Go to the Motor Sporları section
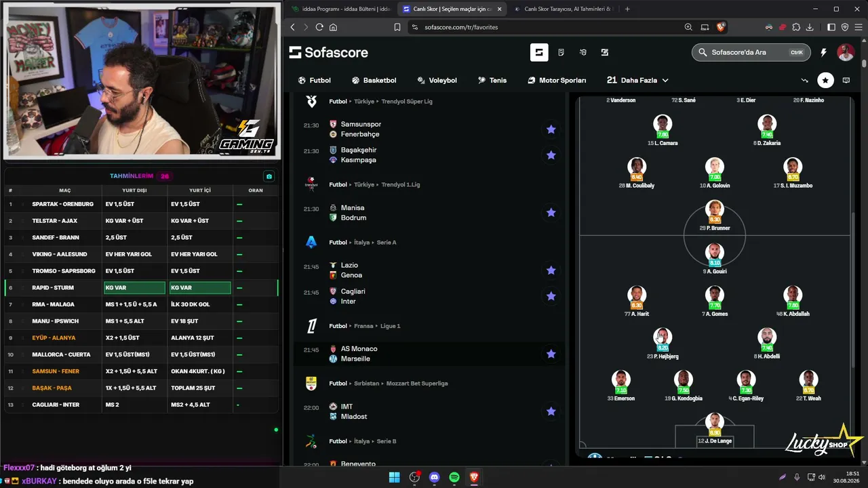Image resolution: width=868 pixels, height=488 pixels. (x=557, y=80)
